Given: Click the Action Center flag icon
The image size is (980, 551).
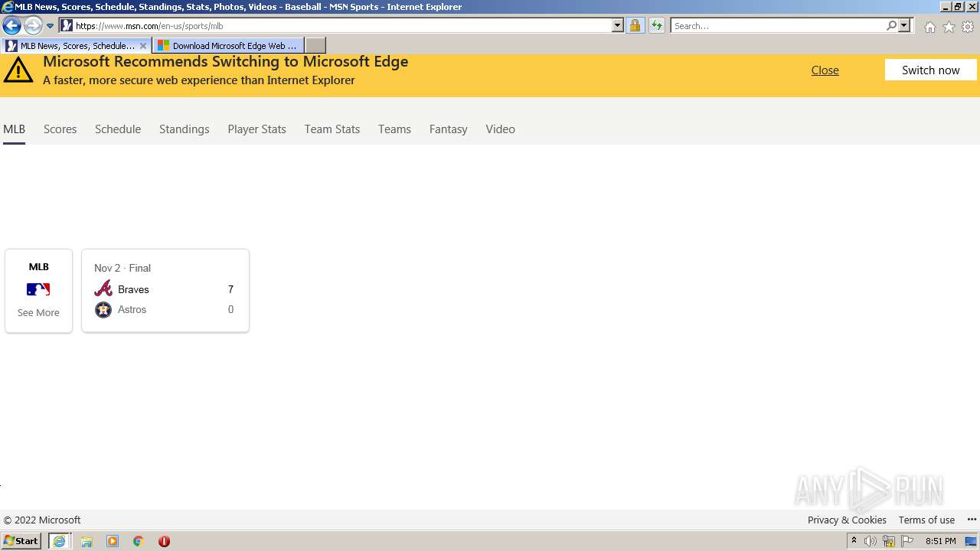Looking at the screenshot, I should (x=907, y=541).
